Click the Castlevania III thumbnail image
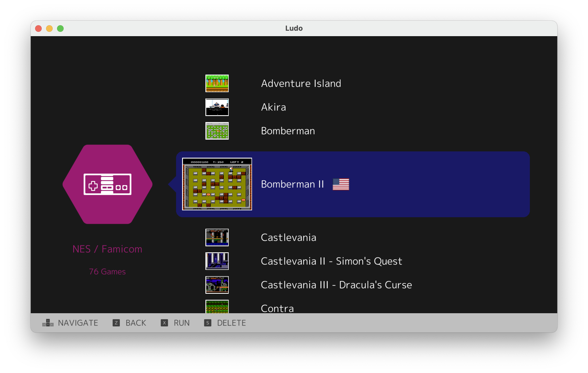 (x=217, y=285)
